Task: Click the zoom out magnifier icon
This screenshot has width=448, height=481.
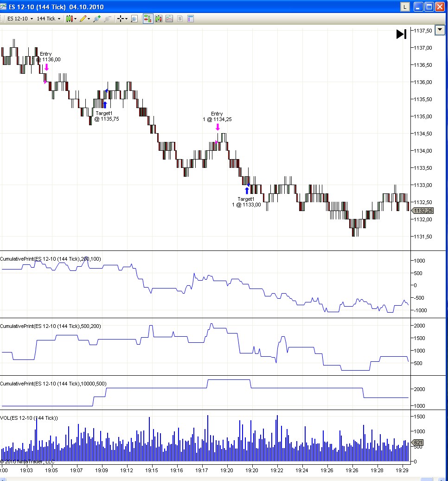Action: 107,19
